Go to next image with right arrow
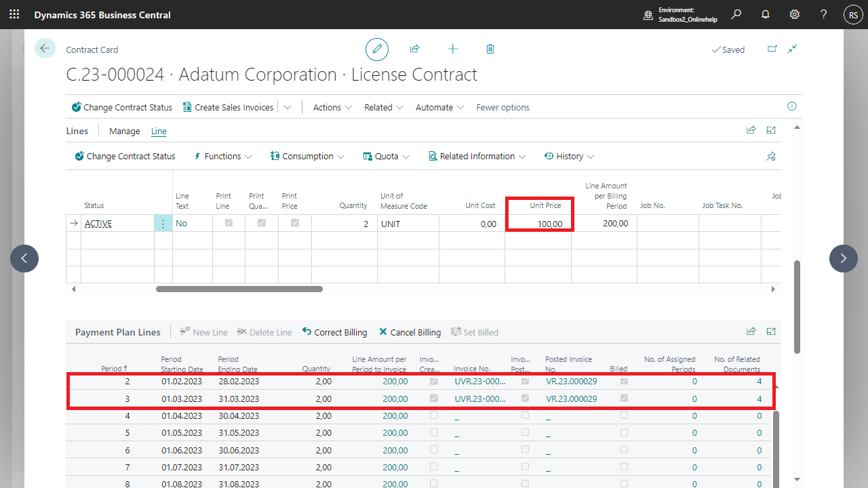Image resolution: width=868 pixels, height=488 pixels. (x=844, y=258)
